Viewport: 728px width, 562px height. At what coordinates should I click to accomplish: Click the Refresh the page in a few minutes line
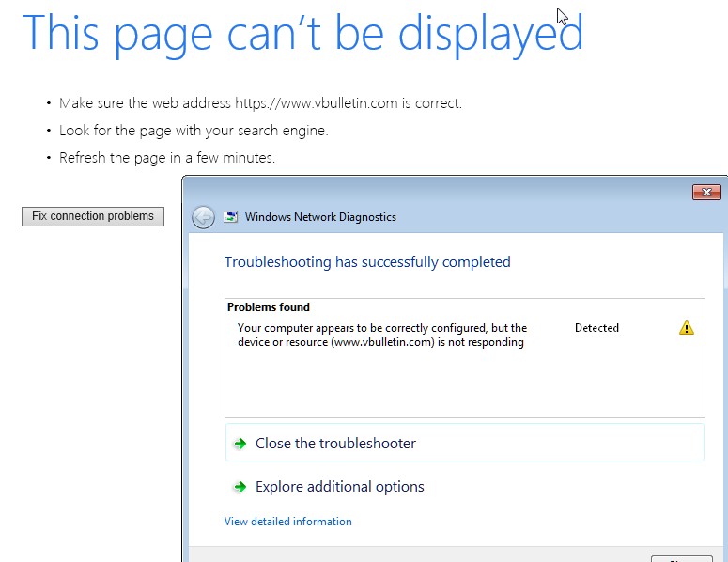[x=167, y=158]
